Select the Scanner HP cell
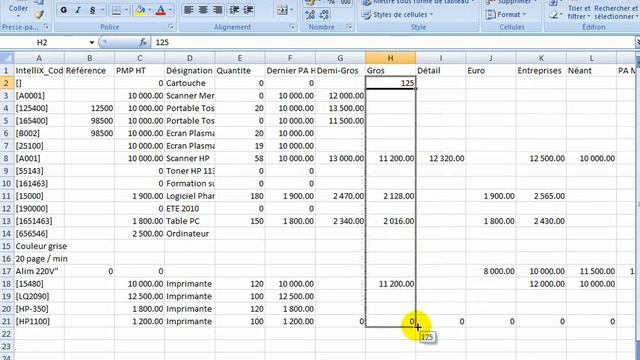Viewport: 640px width, 360px height. pyautogui.click(x=190, y=158)
